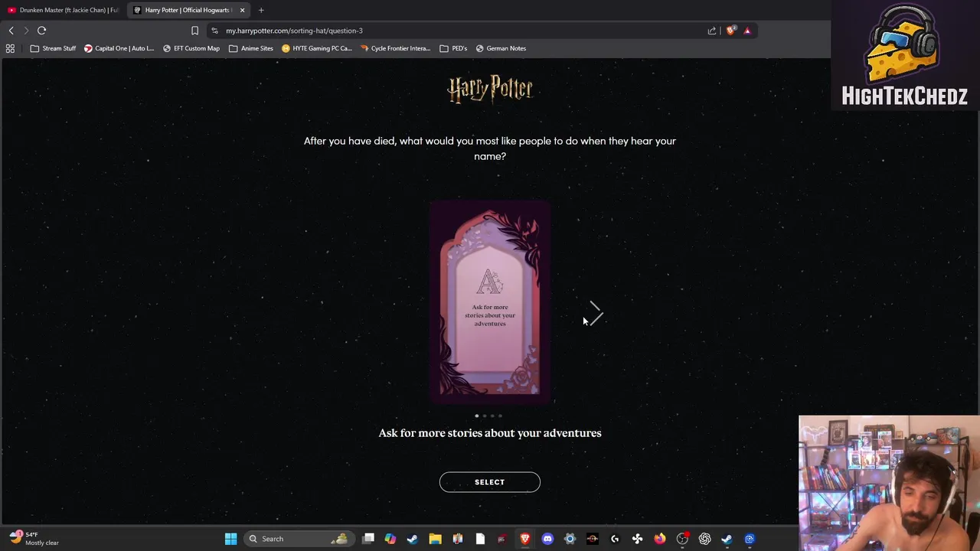The image size is (980, 551).
Task: Close the Harry Potter tab
Action: pyautogui.click(x=242, y=10)
